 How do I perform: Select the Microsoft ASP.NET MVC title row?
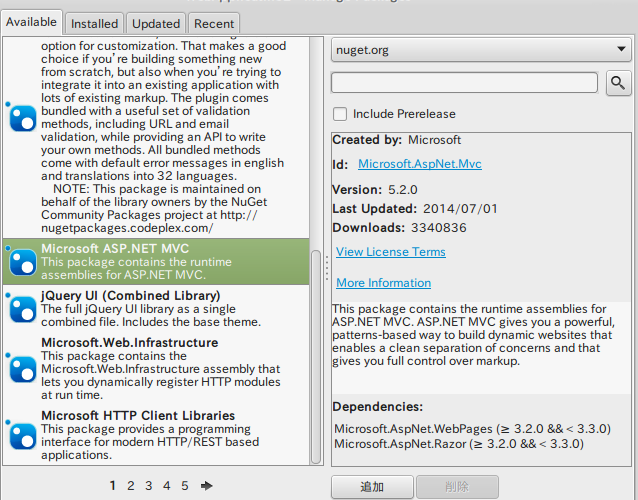pyautogui.click(x=156, y=262)
